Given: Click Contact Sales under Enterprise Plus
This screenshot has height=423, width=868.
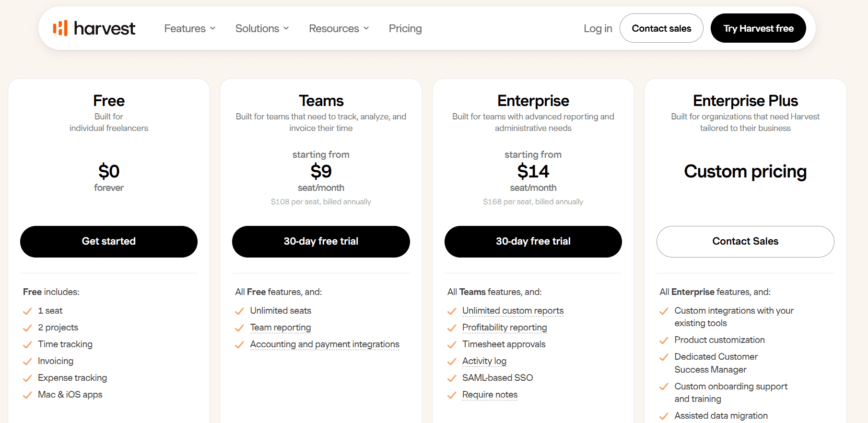Looking at the screenshot, I should [x=745, y=242].
